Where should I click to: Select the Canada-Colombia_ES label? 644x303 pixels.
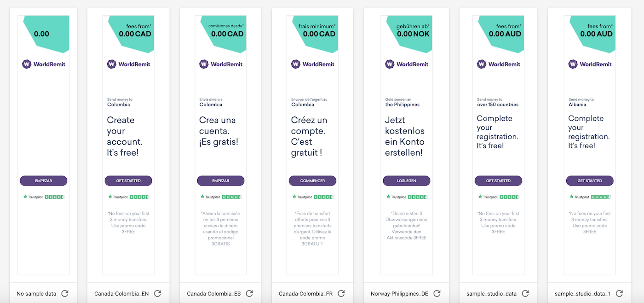click(x=214, y=293)
